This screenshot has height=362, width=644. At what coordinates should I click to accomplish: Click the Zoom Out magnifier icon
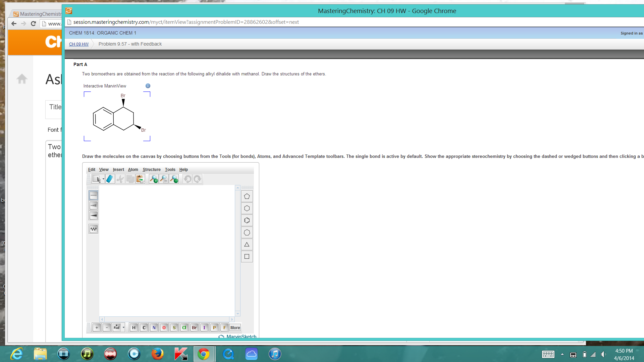[174, 179]
